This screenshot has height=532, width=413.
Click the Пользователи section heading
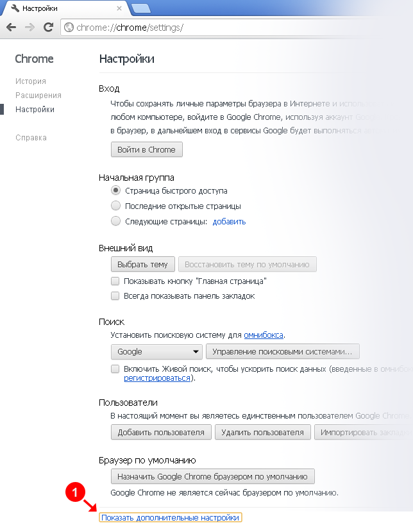point(128,403)
